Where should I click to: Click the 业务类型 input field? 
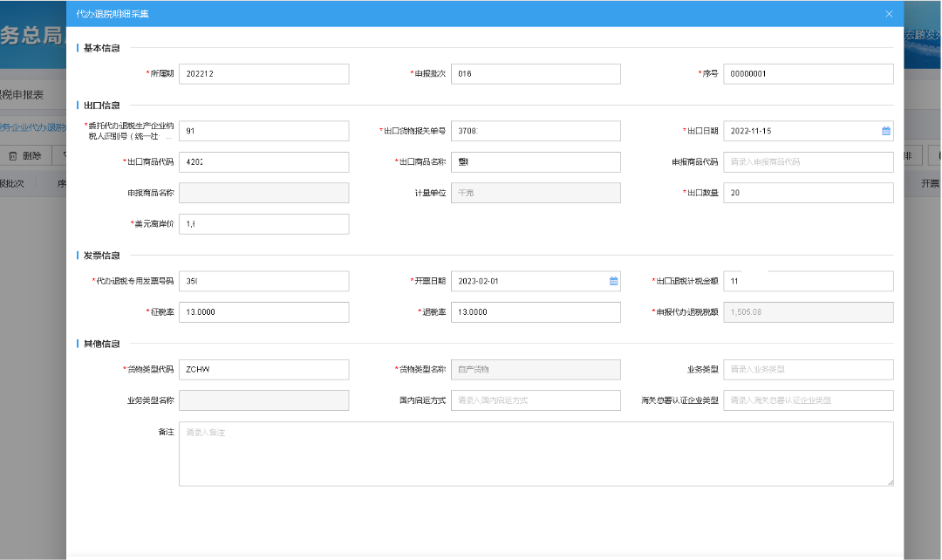click(x=808, y=370)
